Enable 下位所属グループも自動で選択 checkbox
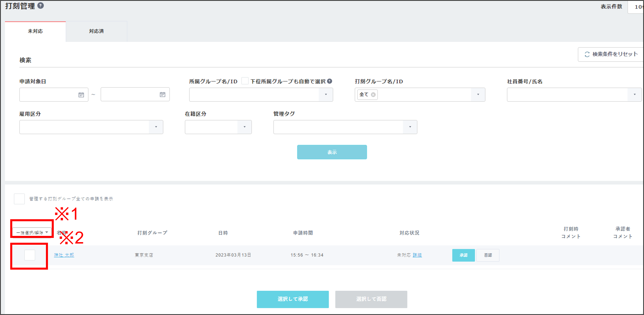644x315 pixels. click(x=245, y=81)
